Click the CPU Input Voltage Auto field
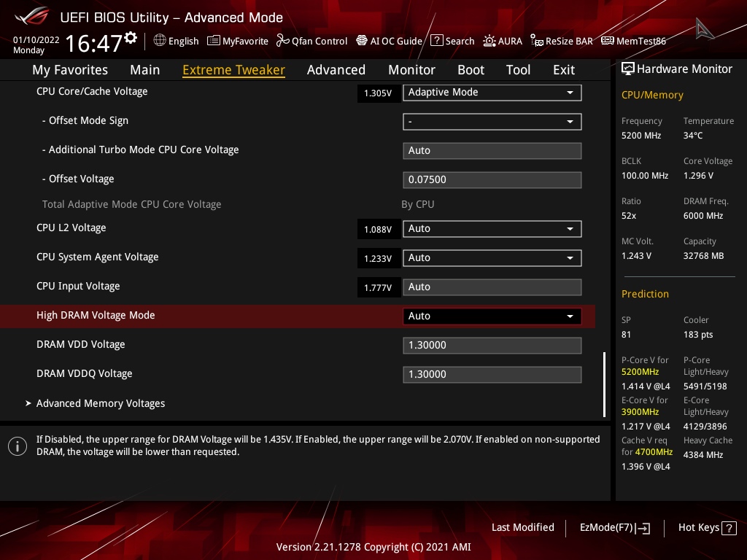 pyautogui.click(x=492, y=287)
